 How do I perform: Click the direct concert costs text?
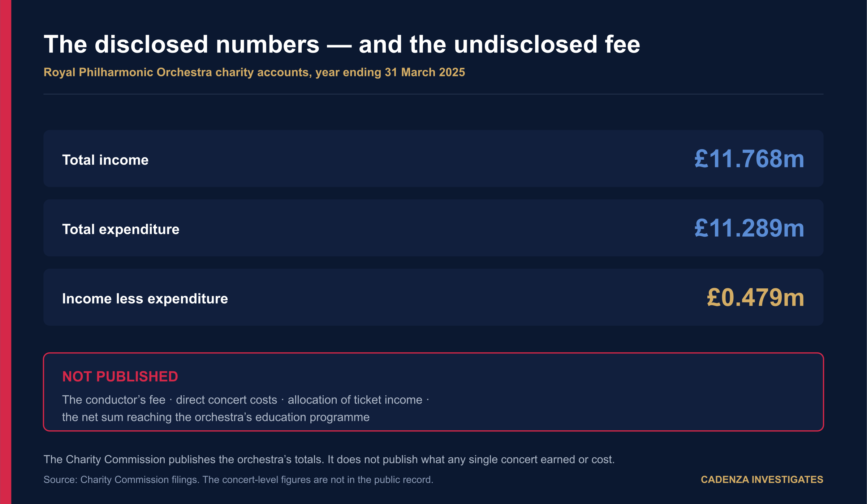click(227, 400)
